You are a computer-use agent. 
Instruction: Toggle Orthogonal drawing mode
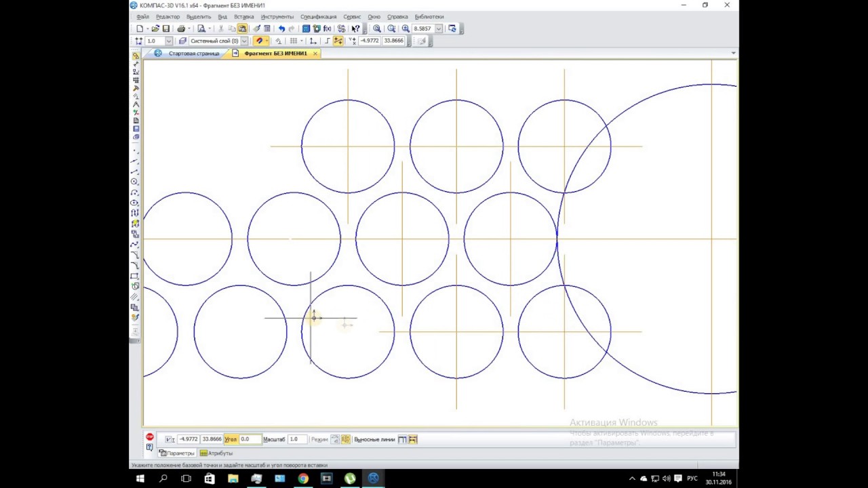point(328,41)
